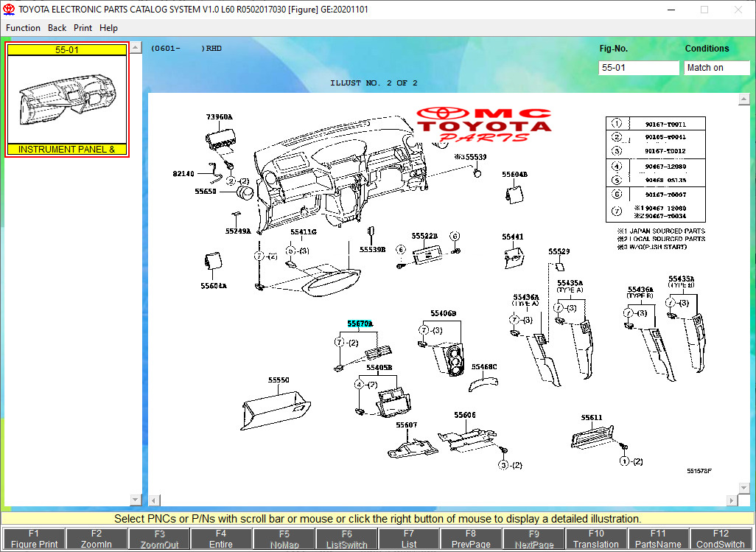756x552 pixels.
Task: Select PNC 55650 label
Action: (206, 192)
